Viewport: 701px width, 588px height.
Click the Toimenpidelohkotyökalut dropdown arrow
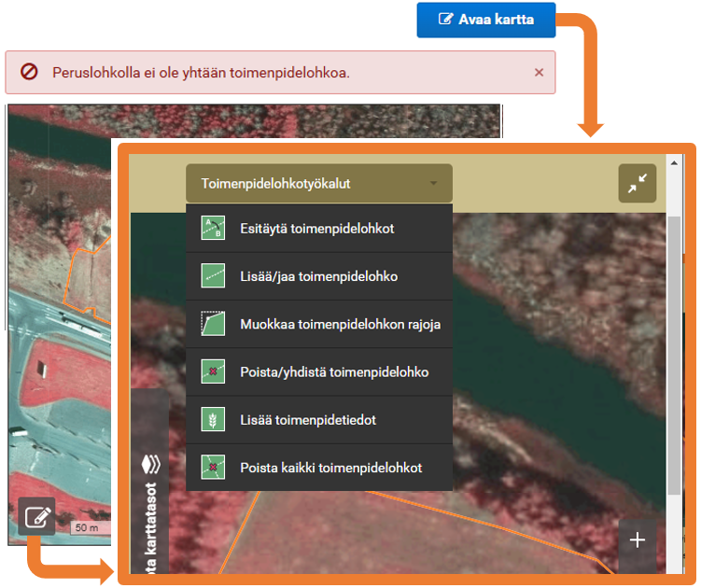[x=433, y=184]
